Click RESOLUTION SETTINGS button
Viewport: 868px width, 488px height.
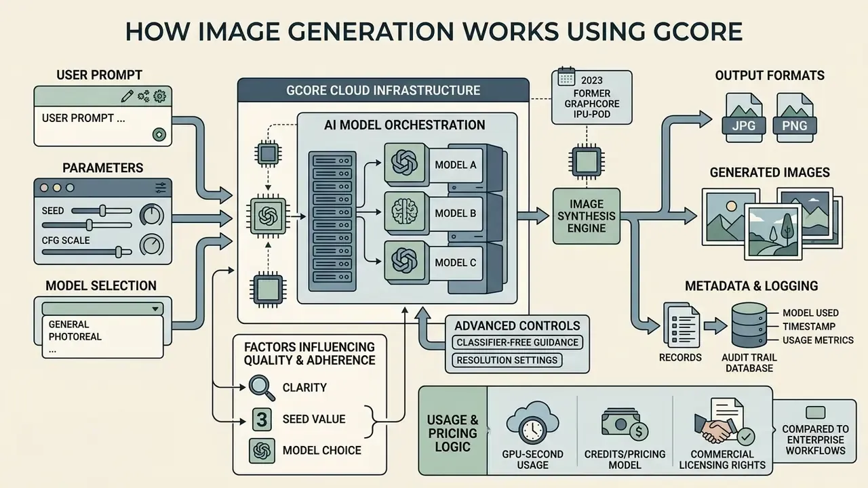click(x=507, y=360)
